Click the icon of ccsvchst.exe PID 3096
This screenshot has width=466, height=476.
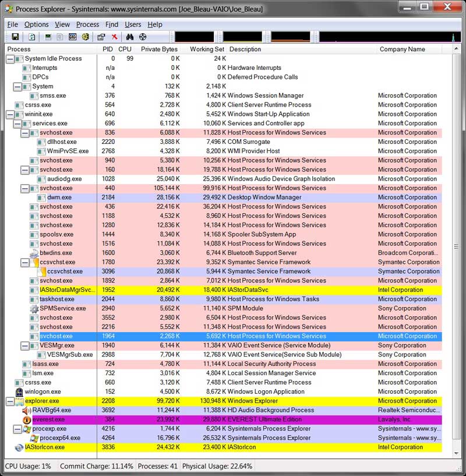tap(41, 272)
